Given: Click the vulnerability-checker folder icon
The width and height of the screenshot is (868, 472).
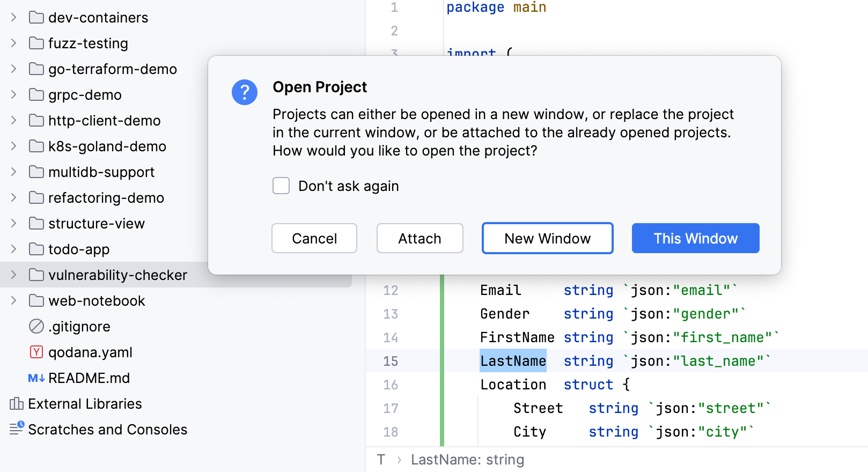Looking at the screenshot, I should pos(36,275).
